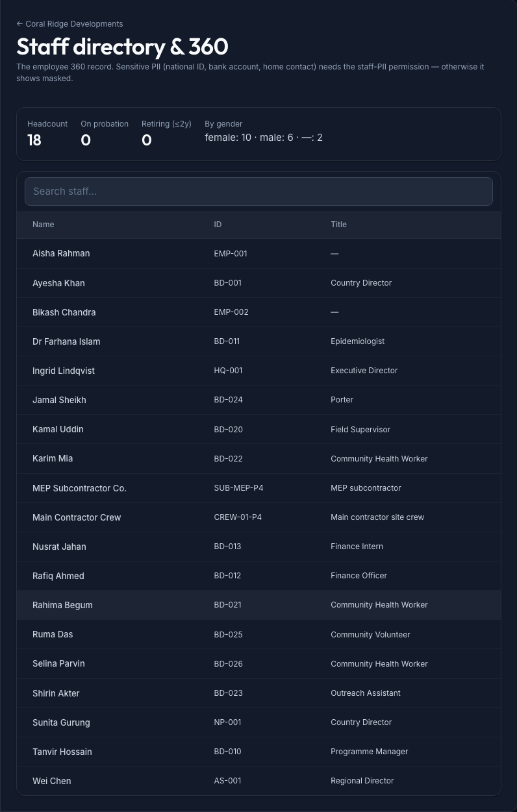Click the Finance Intern title cell
Viewport: 517px width, 812px height.
tap(357, 547)
